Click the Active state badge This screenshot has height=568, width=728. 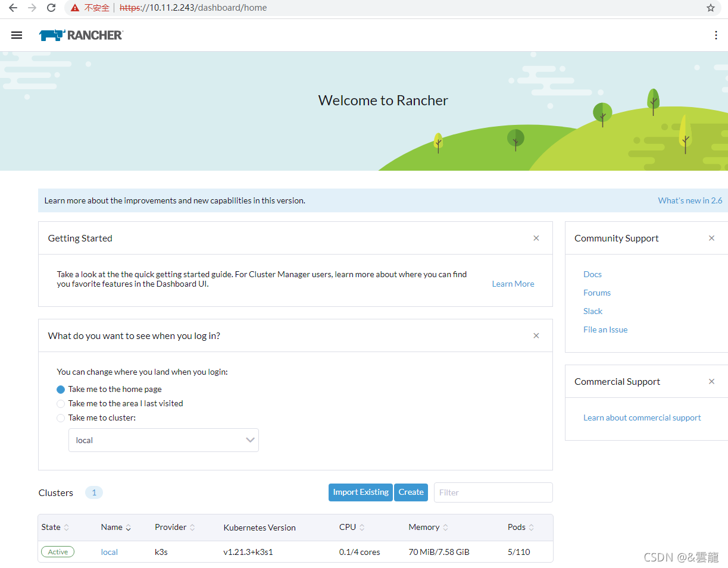58,552
